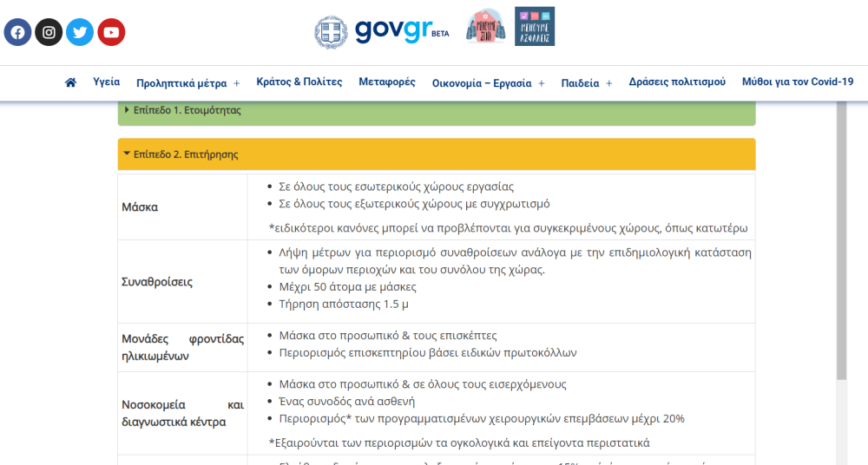
Task: Click the Greek national emblem icon
Action: coord(331,32)
